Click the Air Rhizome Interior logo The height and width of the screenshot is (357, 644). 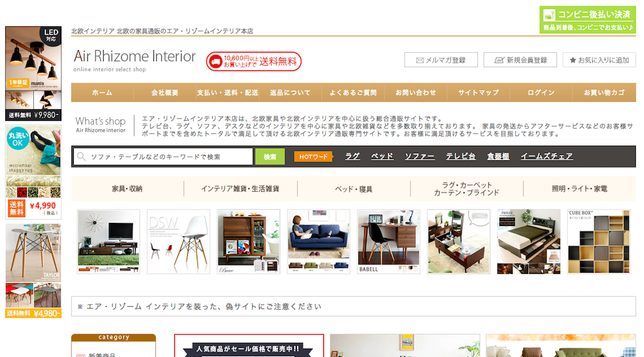[x=134, y=60]
